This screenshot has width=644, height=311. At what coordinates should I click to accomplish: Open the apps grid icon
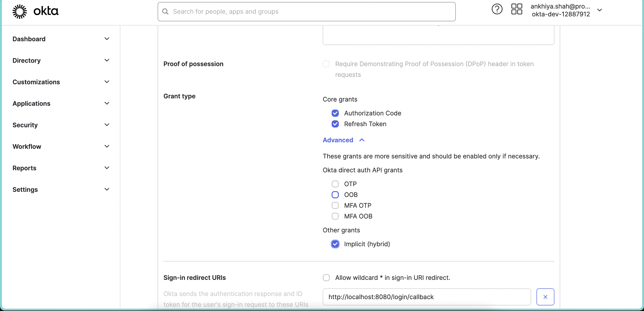516,9
